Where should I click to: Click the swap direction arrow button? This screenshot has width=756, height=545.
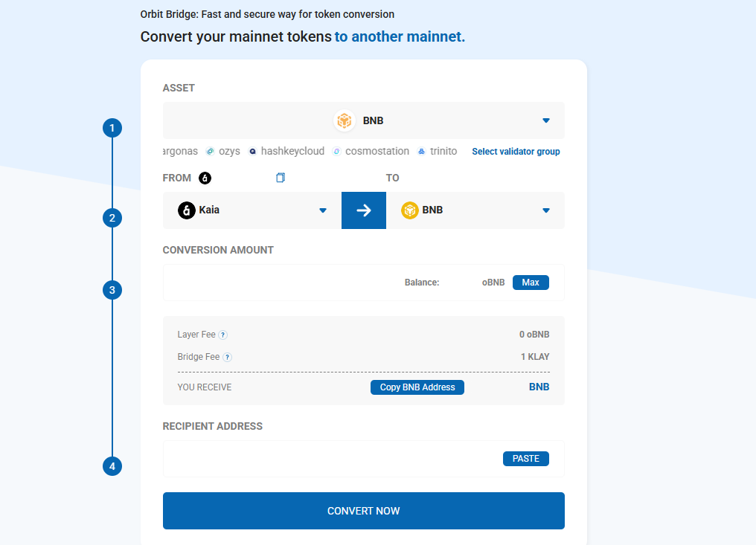click(x=364, y=210)
